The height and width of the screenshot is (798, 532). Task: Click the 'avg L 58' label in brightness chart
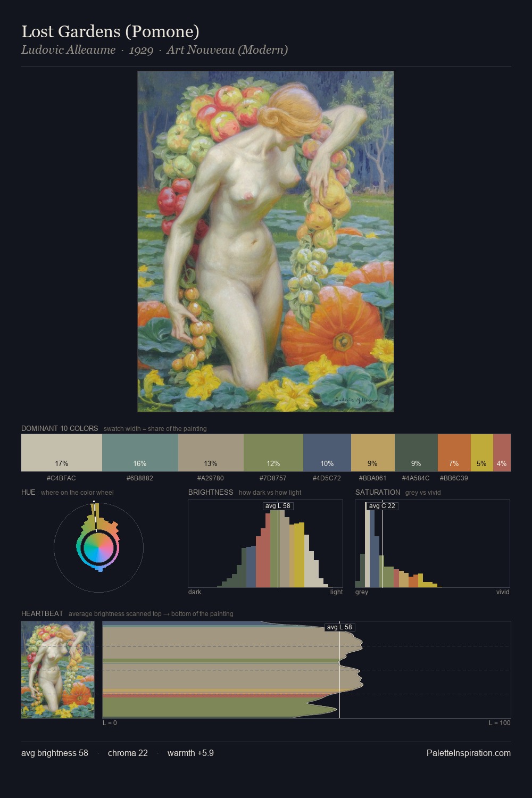point(278,506)
